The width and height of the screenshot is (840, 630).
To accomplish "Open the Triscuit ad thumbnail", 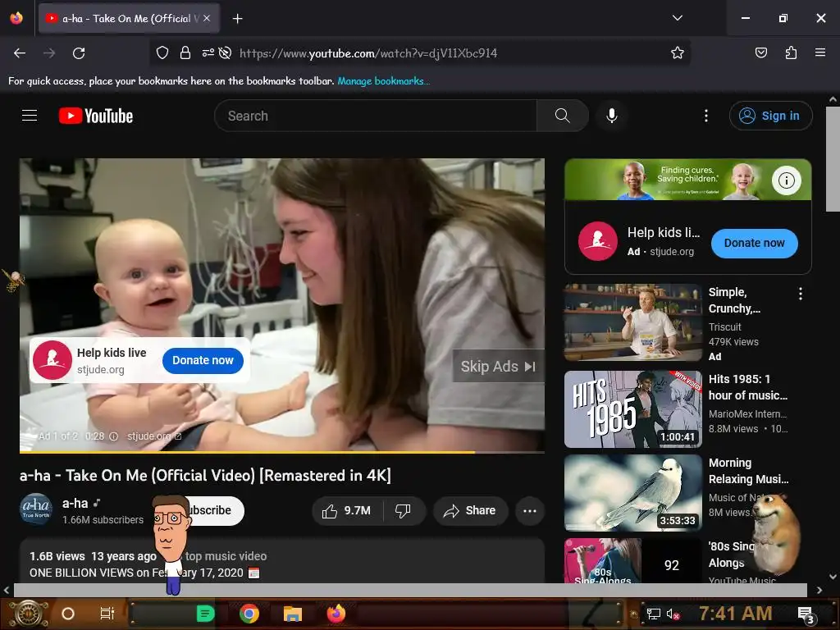I will click(632, 322).
